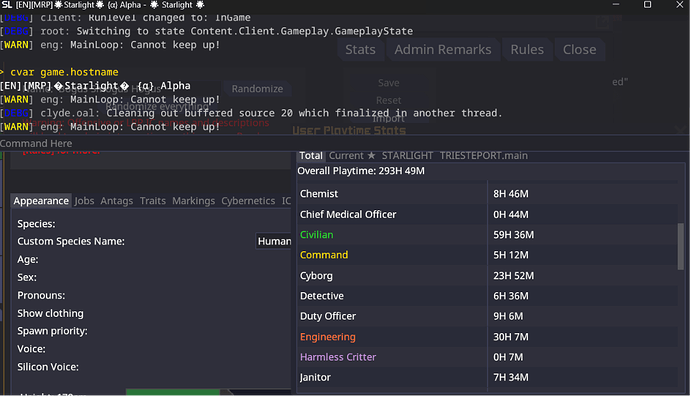This screenshot has height=396, width=690.
Task: Click the dimmed Reset button
Action: (389, 100)
